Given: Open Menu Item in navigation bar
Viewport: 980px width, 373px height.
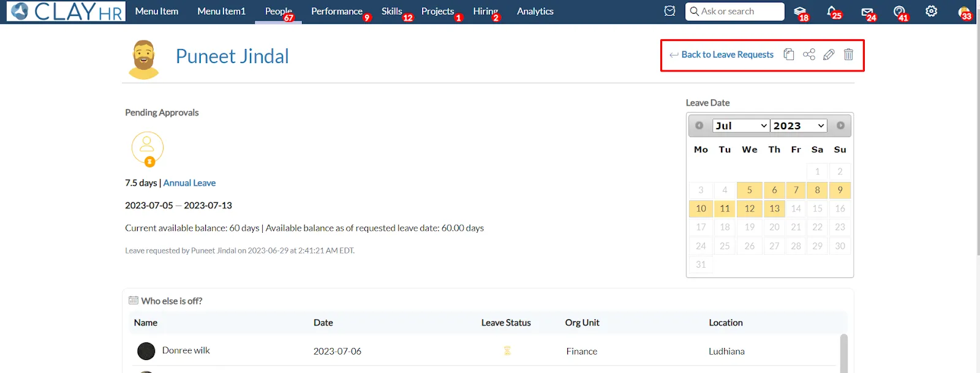Looking at the screenshot, I should (157, 11).
